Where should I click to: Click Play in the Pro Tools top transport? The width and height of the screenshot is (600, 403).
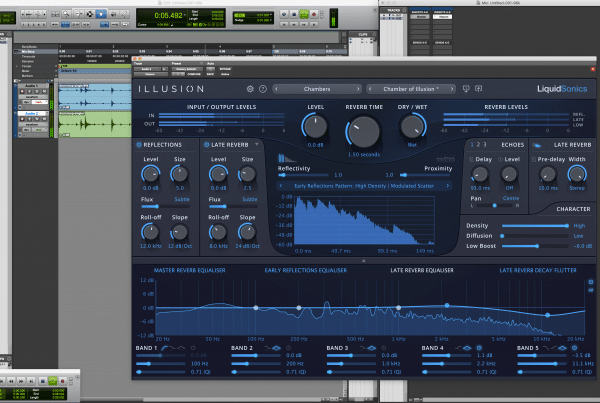[304, 14]
